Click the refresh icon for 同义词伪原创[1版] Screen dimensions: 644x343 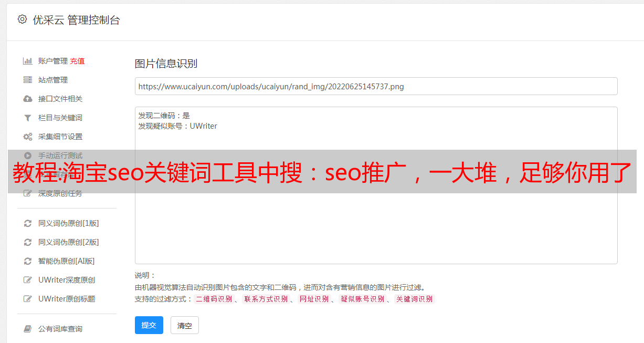(x=28, y=223)
